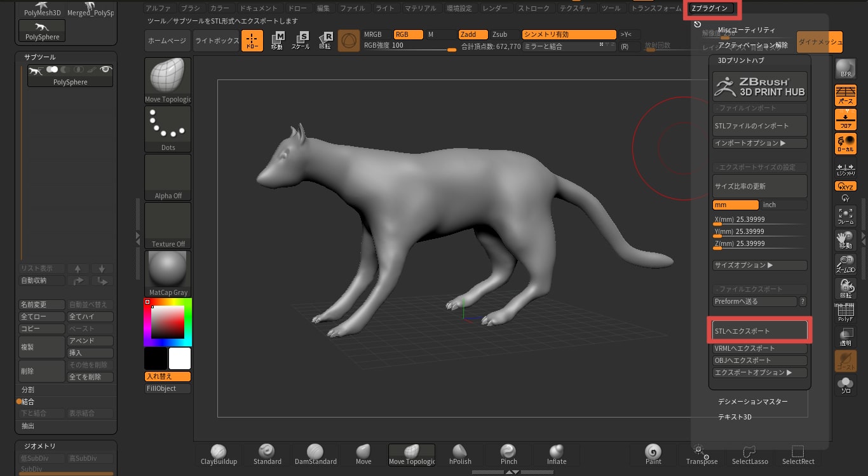This screenshot has width=868, height=476.
Task: Choose the SelectRect brush
Action: 798,454
